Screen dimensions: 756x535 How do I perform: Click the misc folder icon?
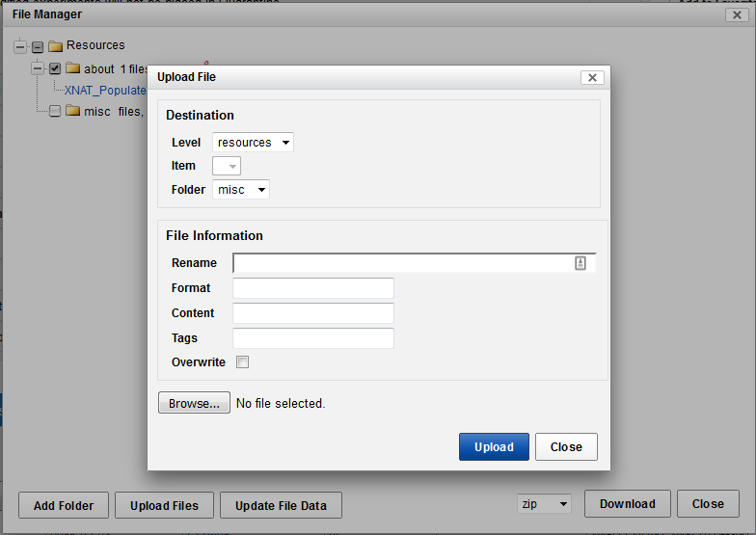pos(72,111)
